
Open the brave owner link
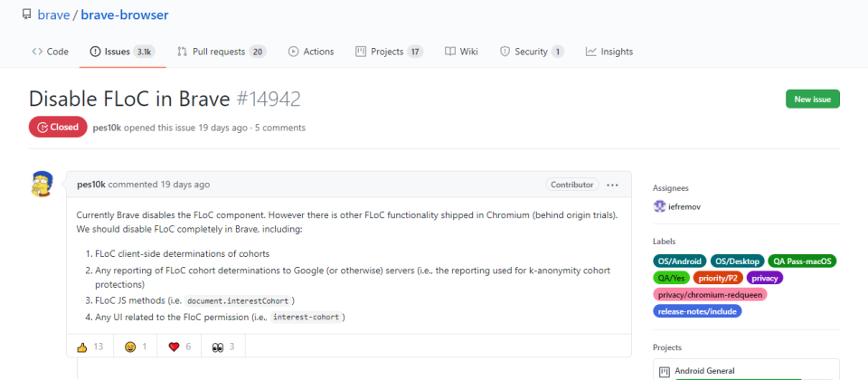[x=53, y=15]
